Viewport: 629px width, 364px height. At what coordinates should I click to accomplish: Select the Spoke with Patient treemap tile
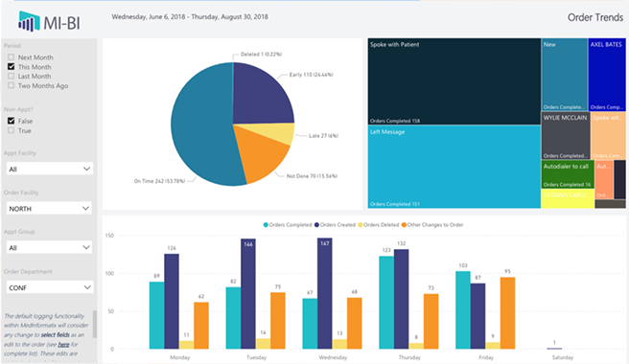pos(454,81)
